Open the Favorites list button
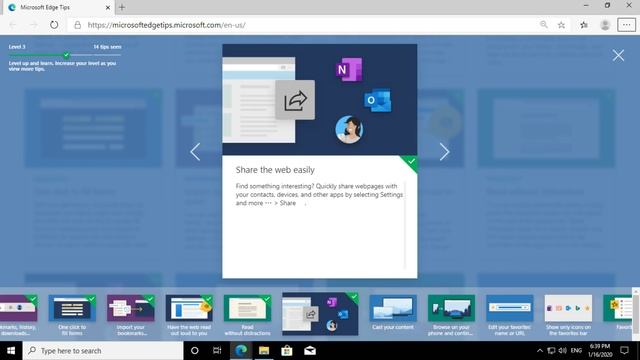Viewport: 640px width, 360px height. click(584, 25)
